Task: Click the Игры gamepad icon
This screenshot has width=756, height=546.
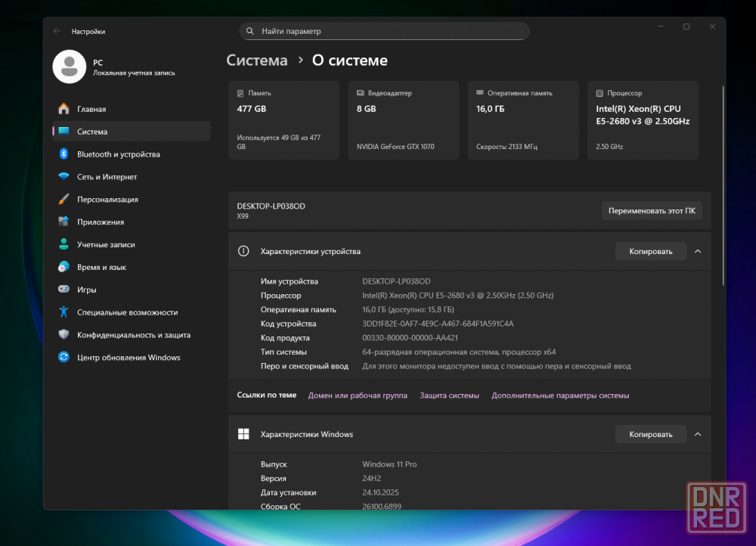Action: point(64,290)
